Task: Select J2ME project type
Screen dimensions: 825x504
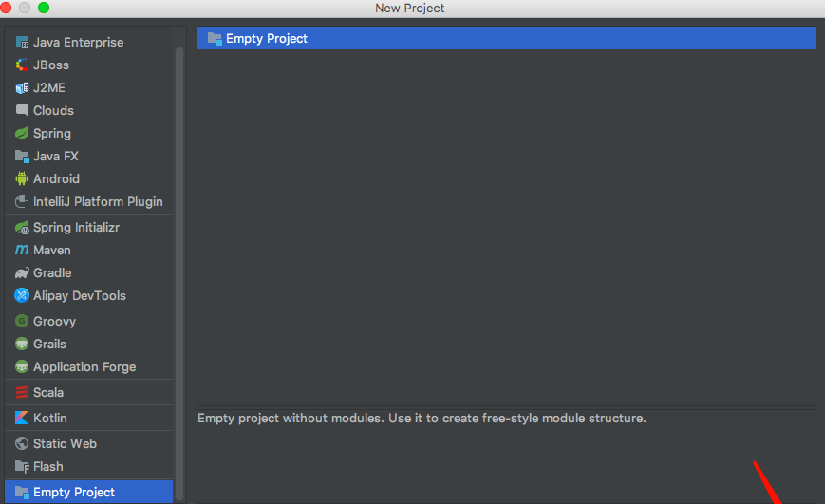Action: point(88,88)
